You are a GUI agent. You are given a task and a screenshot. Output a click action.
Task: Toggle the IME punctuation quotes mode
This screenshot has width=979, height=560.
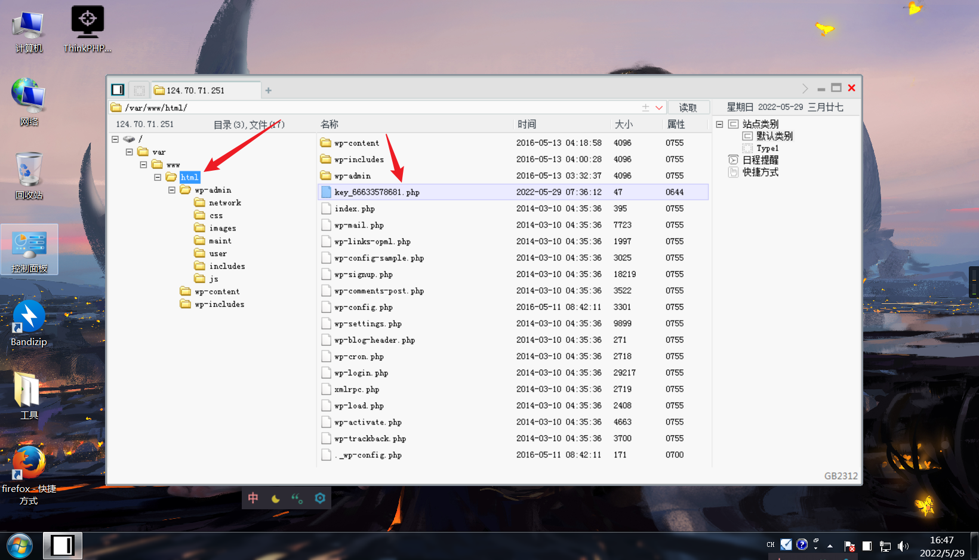297,498
